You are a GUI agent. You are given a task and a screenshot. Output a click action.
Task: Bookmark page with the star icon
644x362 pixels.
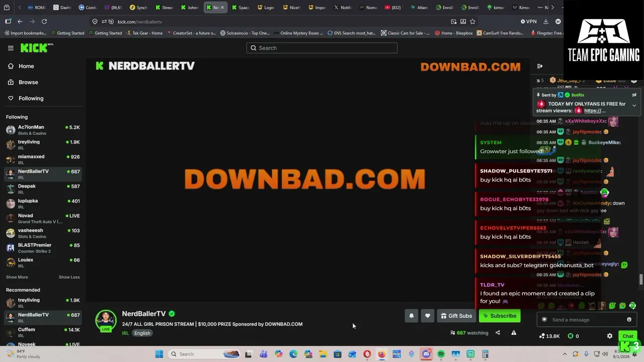[472, 22]
